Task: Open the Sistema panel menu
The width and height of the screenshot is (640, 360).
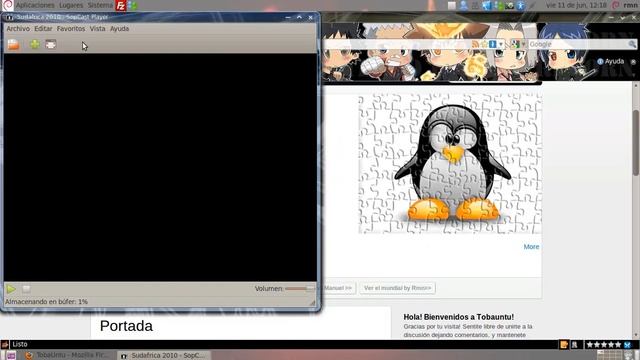Action: point(100,5)
